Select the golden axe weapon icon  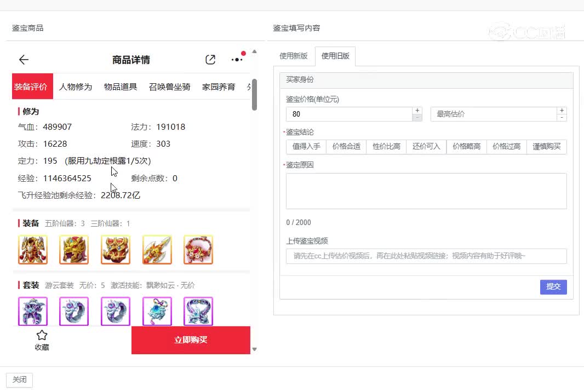[157, 250]
